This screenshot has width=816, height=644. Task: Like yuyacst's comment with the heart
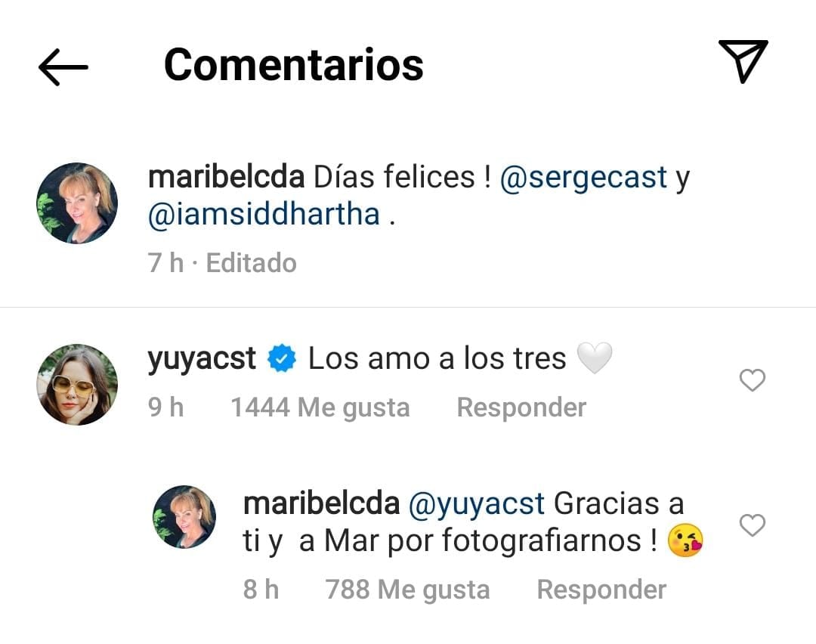point(752,381)
